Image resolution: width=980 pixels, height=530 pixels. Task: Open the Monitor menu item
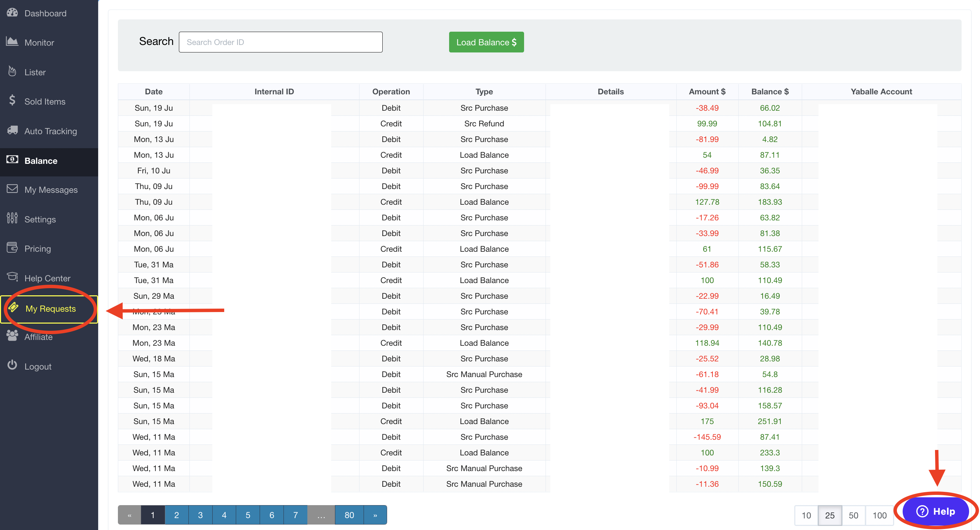tap(49, 43)
